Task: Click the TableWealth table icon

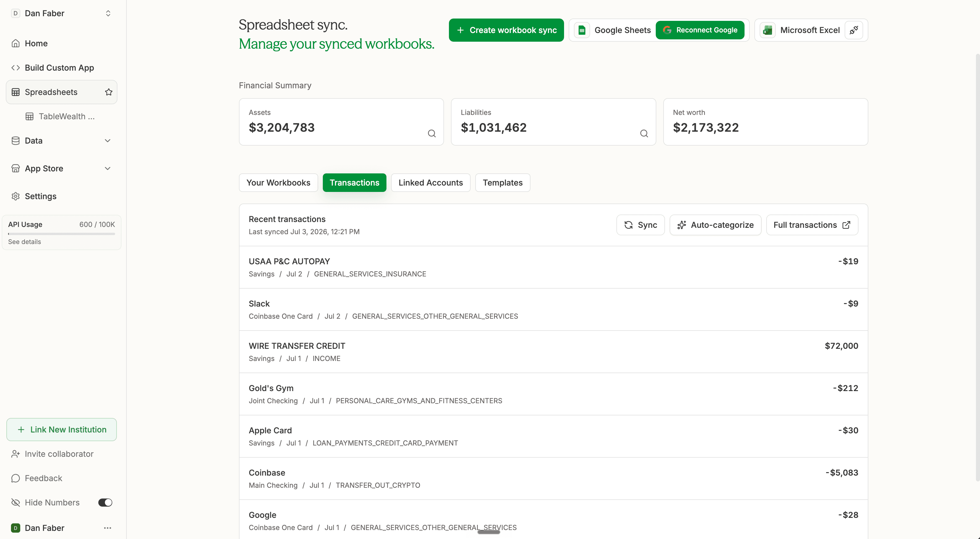Action: [x=29, y=116]
